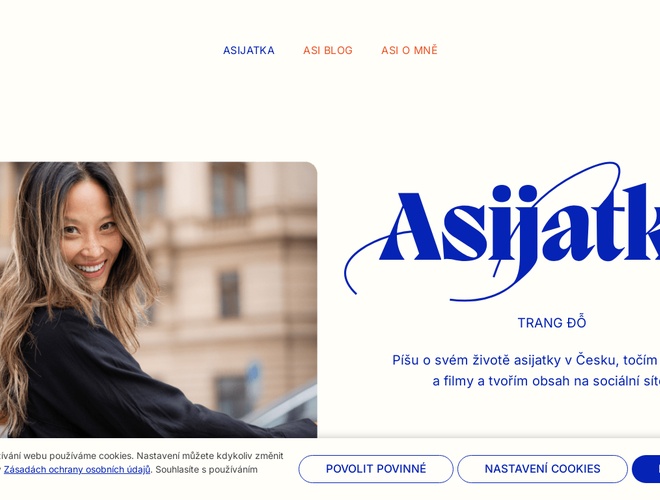The image size is (660, 500).
Task: Click the 'Souhlasíte s používáním' text
Action: (207, 469)
